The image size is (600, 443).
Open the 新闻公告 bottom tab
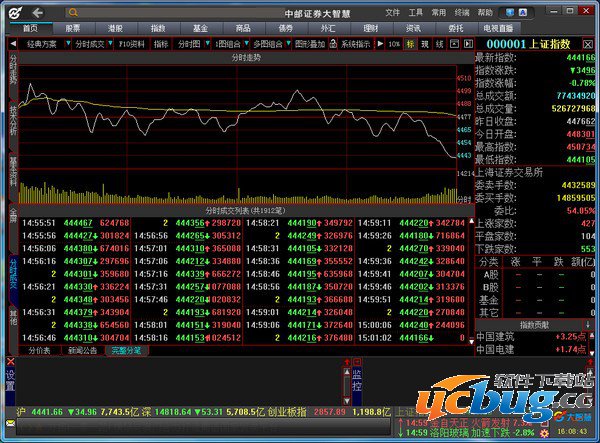[x=83, y=350]
